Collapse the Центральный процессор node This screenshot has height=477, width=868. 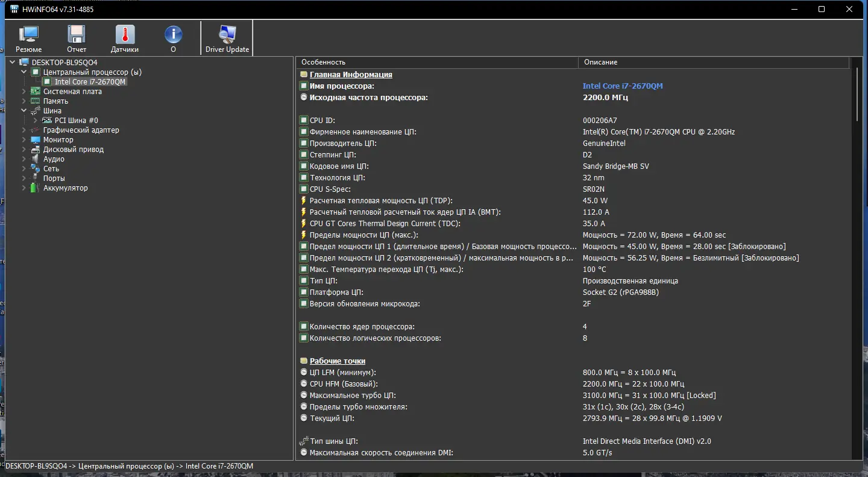pos(24,72)
